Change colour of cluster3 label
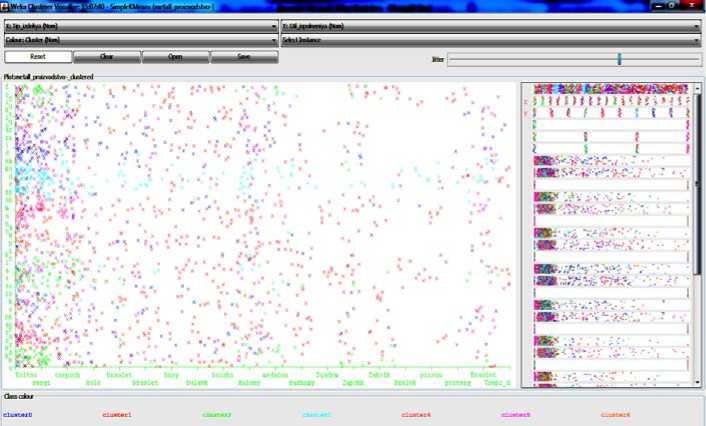Screen dimensions: 706x426 point(317,414)
